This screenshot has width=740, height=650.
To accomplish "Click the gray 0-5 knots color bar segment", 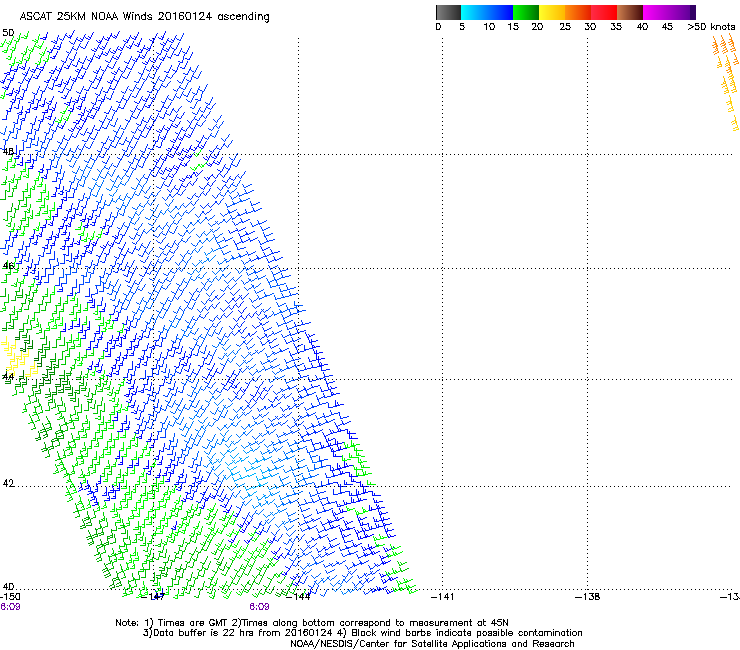I will tap(448, 12).
